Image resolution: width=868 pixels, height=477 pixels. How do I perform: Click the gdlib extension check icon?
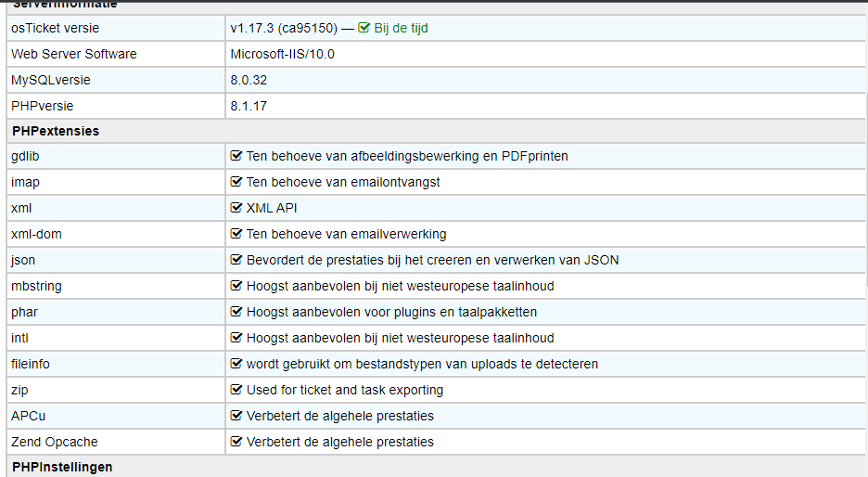236,156
